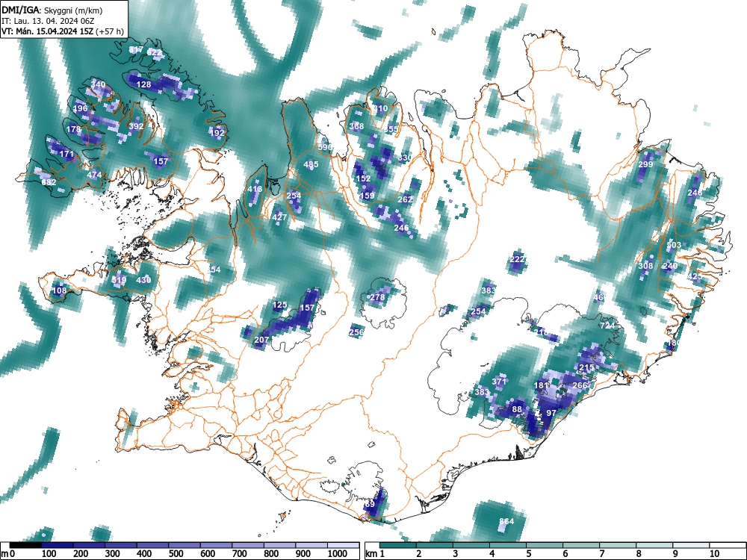Click the visibility value 519
747x560 pixels.
119,280
